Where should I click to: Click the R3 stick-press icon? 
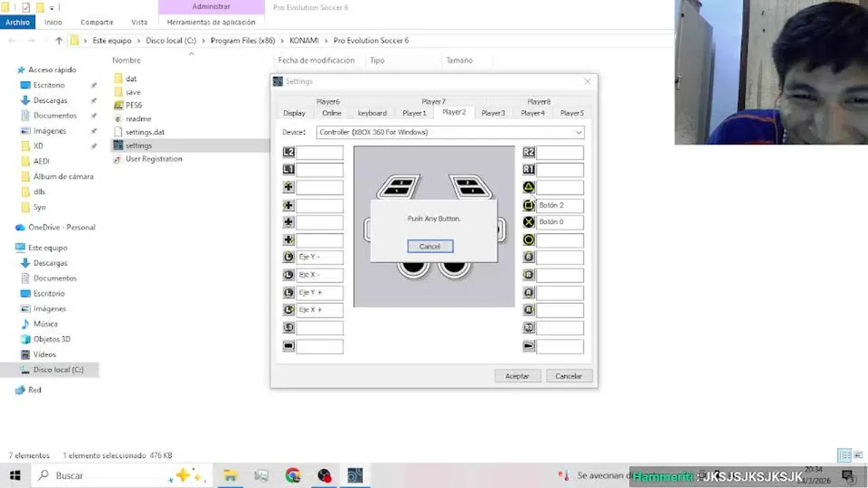tap(529, 327)
